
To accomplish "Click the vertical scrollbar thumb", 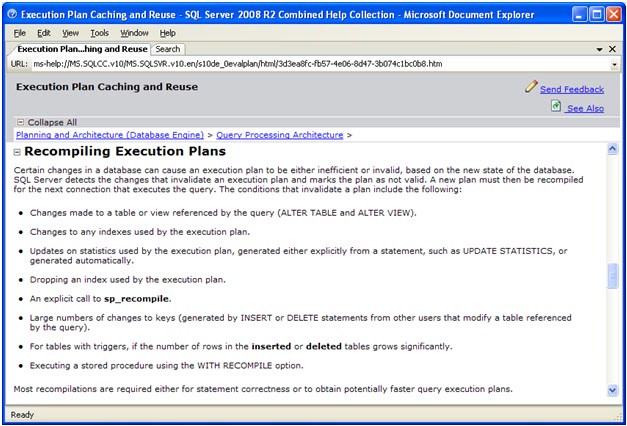I will 612,276.
